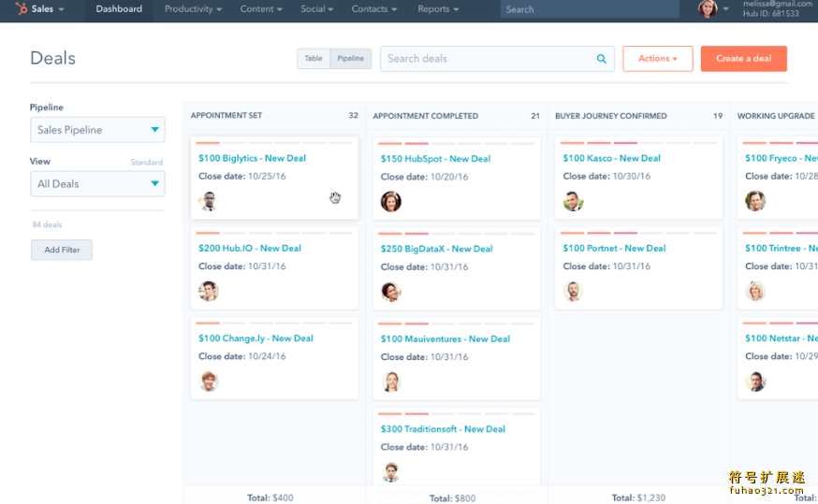
Task: Open owner avatar on Fryeco deal card
Action: click(755, 201)
